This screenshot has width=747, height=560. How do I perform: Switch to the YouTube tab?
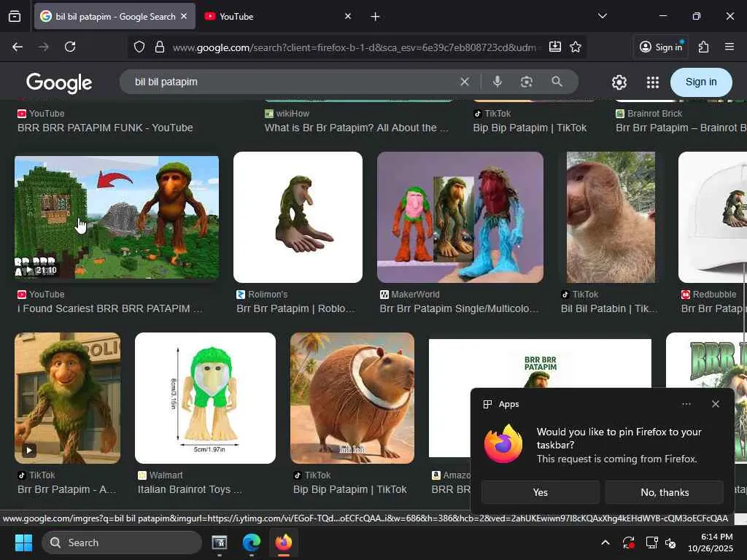pos(276,16)
